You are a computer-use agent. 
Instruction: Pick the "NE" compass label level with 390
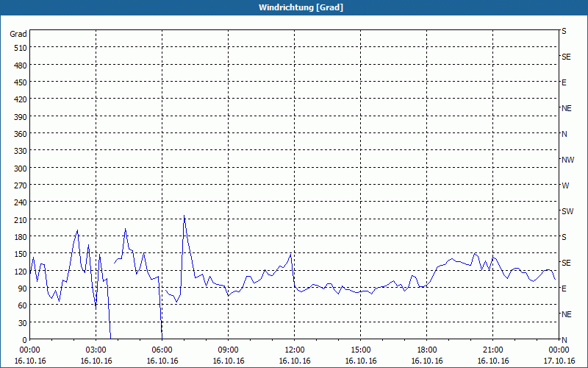click(567, 108)
